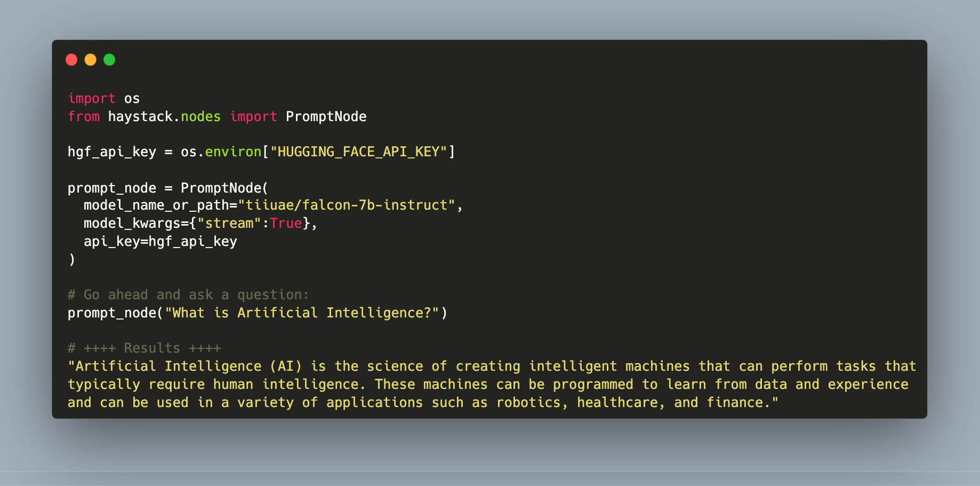The width and height of the screenshot is (980, 486).
Task: Click the yellow minimize dot
Action: [91, 60]
